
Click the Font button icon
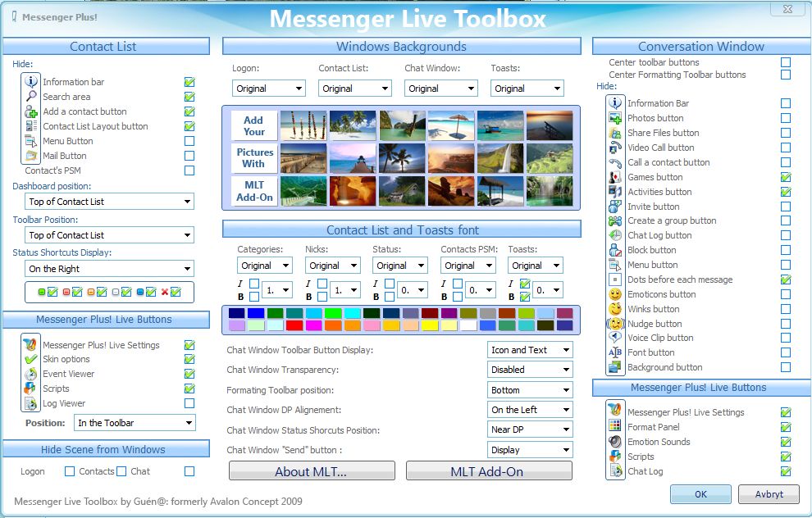coord(615,352)
